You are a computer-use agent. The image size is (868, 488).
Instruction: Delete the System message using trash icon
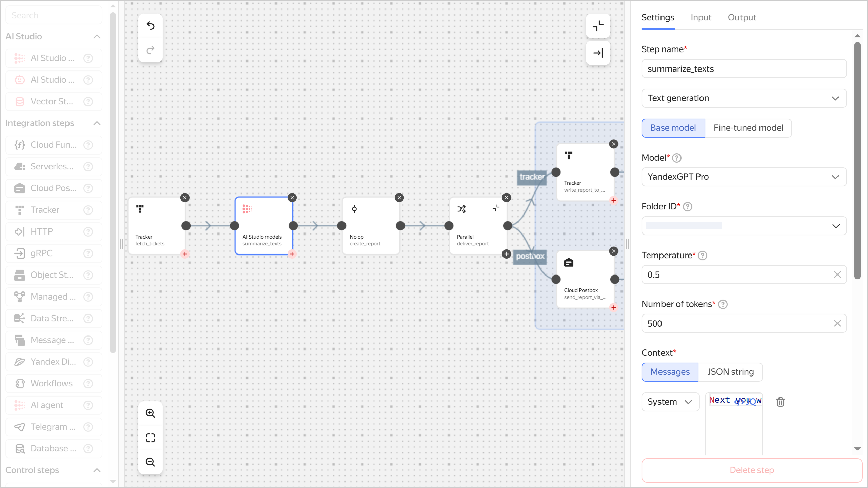[x=780, y=402]
